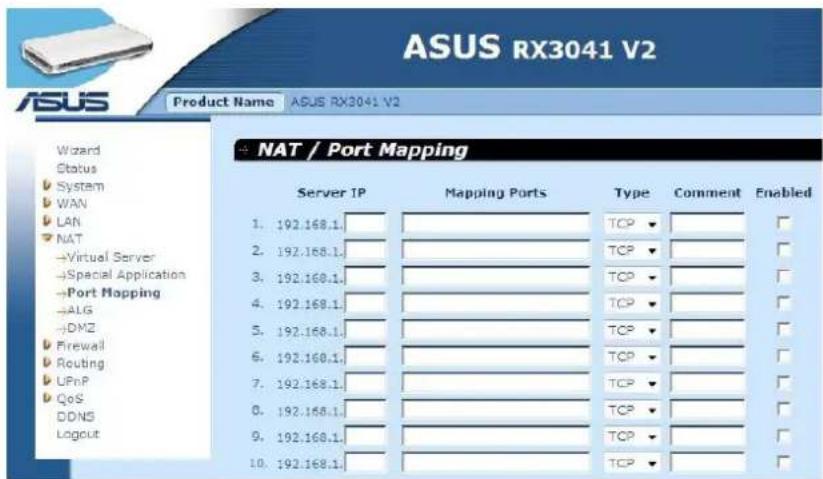823x479 pixels.
Task: Focus the Mapping Ports field for row 8
Action: (x=496, y=410)
